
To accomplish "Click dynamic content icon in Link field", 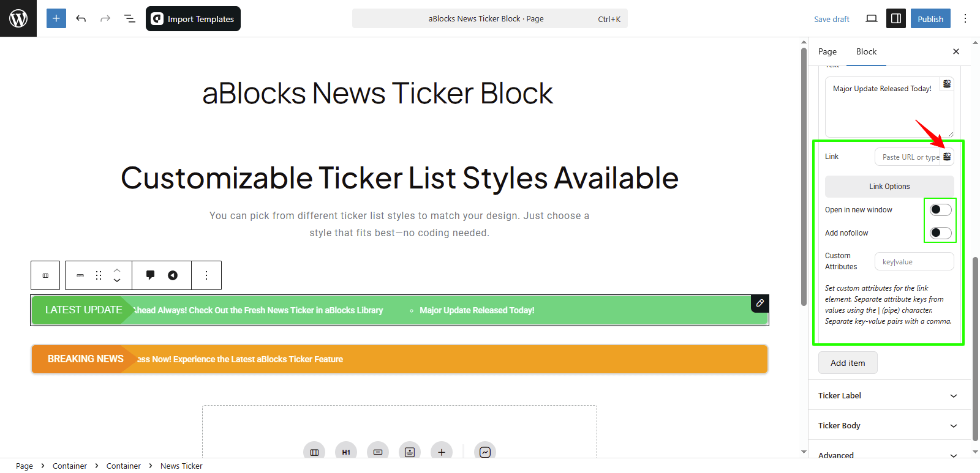I will click(947, 157).
